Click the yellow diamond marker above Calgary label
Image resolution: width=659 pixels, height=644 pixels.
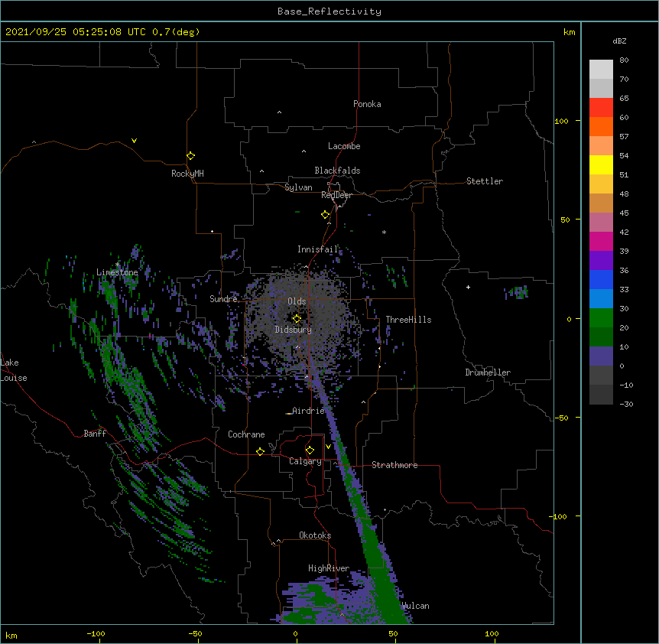coord(310,450)
